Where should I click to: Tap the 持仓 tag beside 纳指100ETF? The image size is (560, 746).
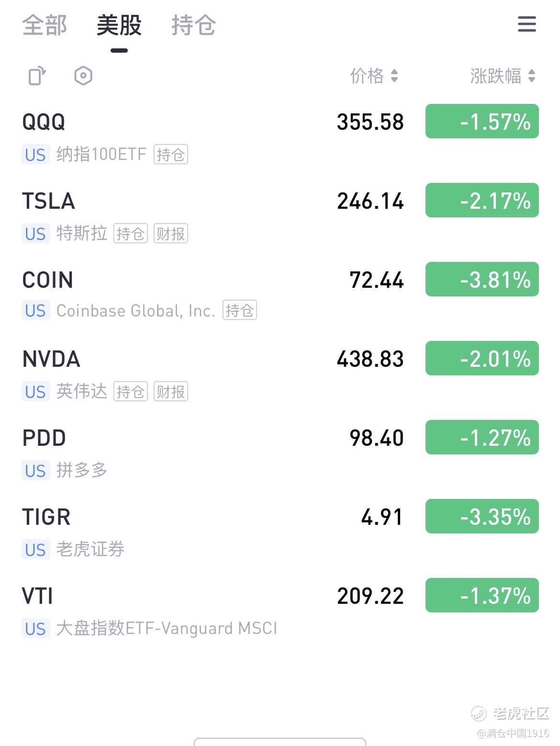(171, 155)
